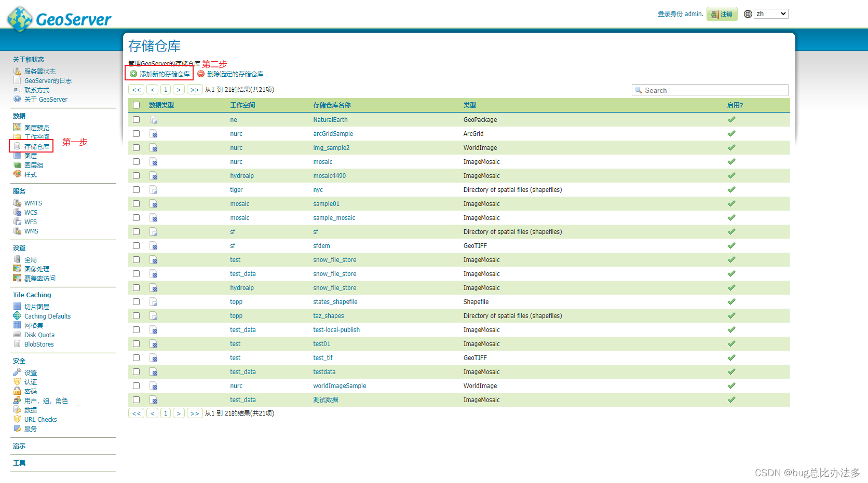Open the zh language dropdown
The width and height of the screenshot is (868, 483).
[x=771, y=14]
